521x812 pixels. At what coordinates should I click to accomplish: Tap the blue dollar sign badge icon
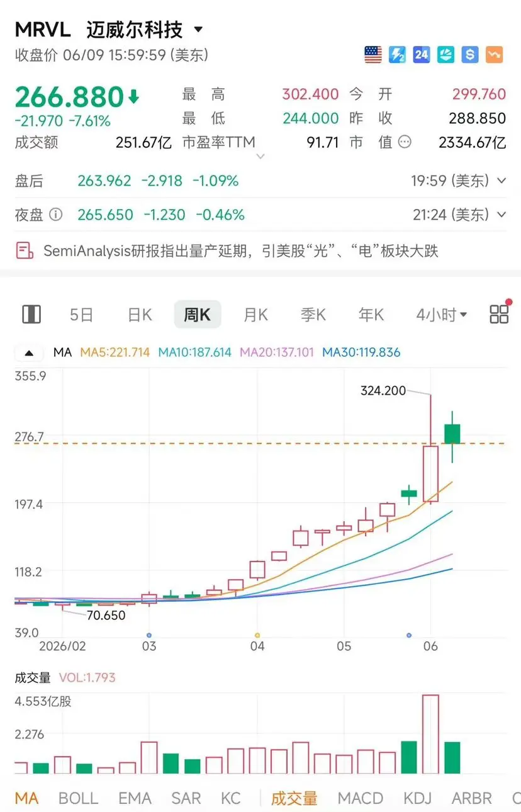point(469,55)
